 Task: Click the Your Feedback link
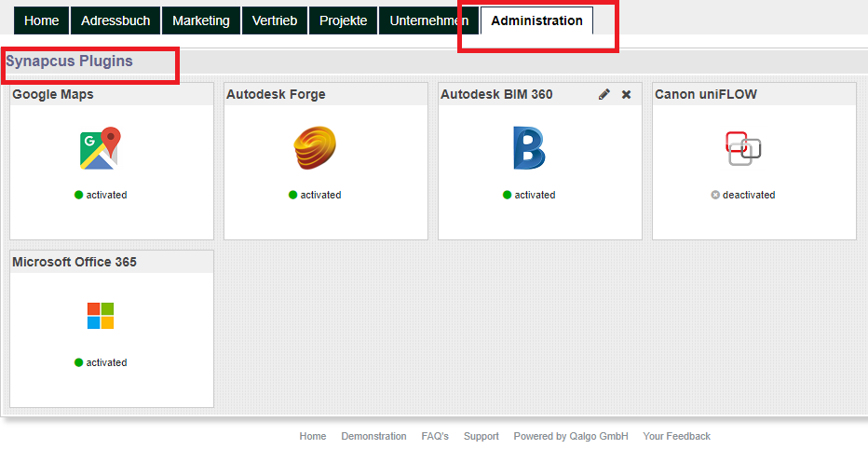(x=676, y=436)
